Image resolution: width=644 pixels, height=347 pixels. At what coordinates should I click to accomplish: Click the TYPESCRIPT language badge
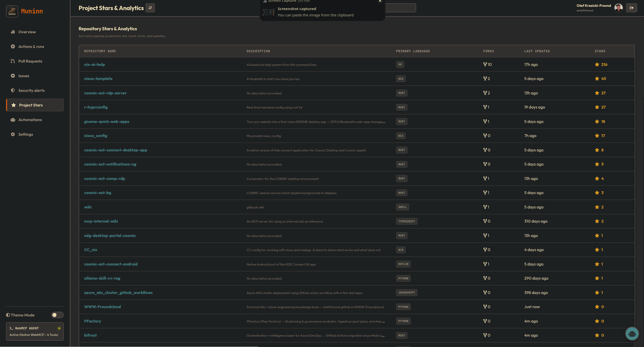pos(407,221)
